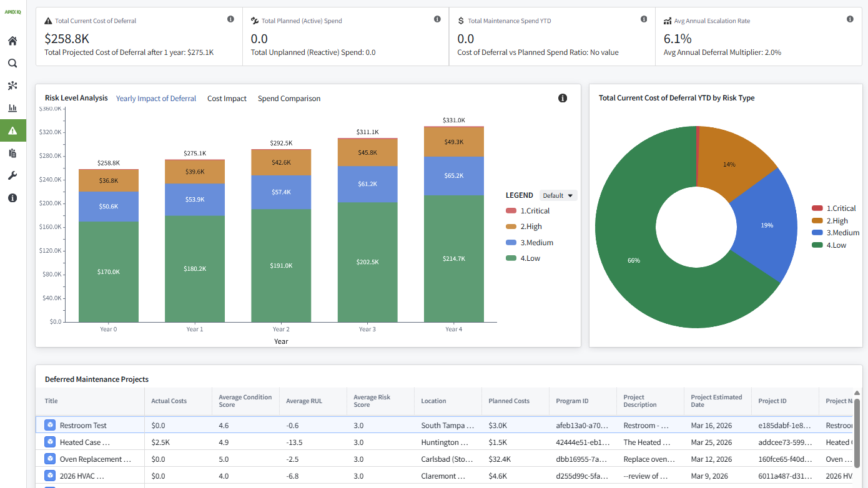Screen dimensions: 868x488
Task: Open the wrench maintenance sidebar icon
Action: tap(12, 175)
